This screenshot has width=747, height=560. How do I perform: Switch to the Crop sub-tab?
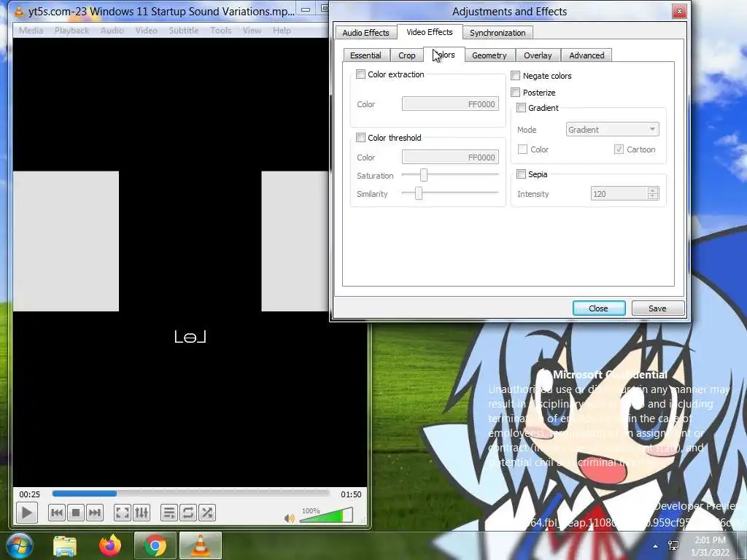pos(407,55)
